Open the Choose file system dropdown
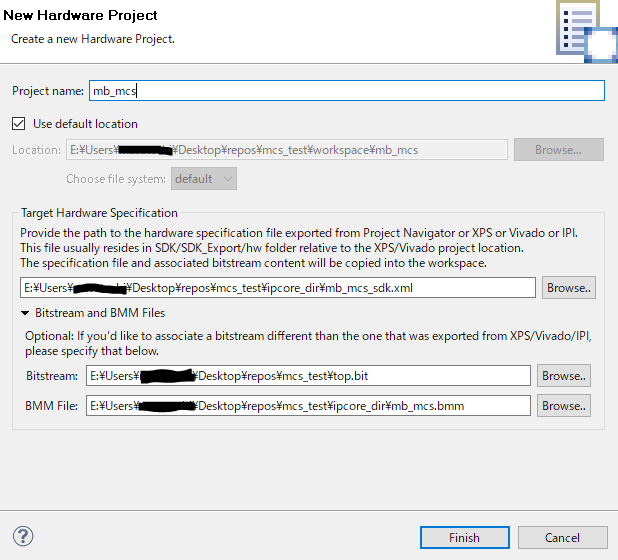Image resolution: width=618 pixels, height=560 pixels. 204,179
